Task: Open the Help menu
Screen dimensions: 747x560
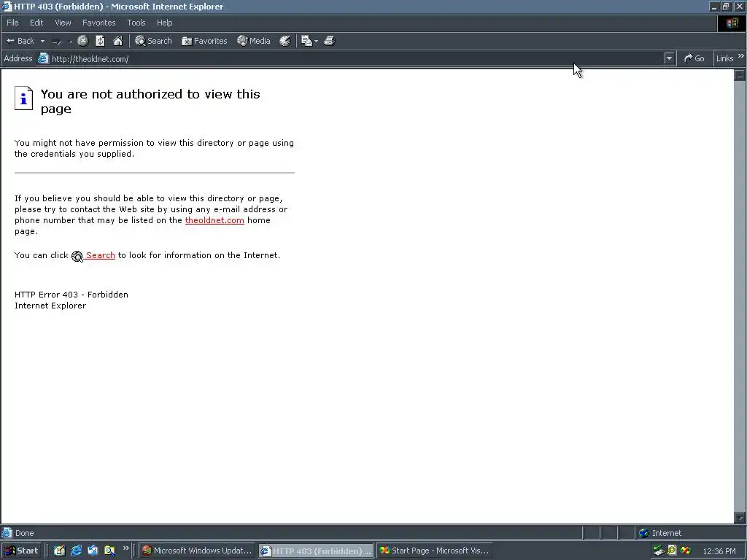Action: (x=164, y=23)
